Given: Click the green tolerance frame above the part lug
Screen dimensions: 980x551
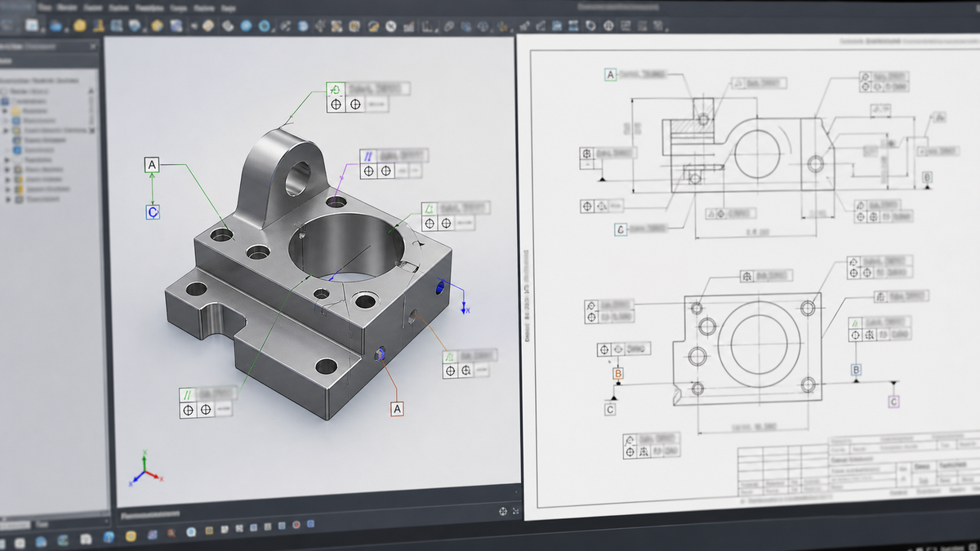Looking at the screenshot, I should [x=367, y=96].
